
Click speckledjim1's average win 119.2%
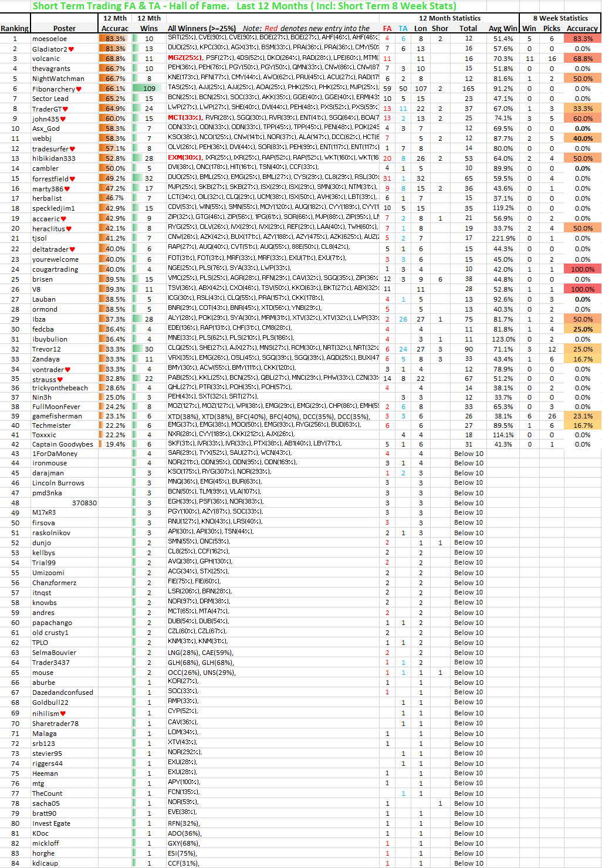coord(503,208)
